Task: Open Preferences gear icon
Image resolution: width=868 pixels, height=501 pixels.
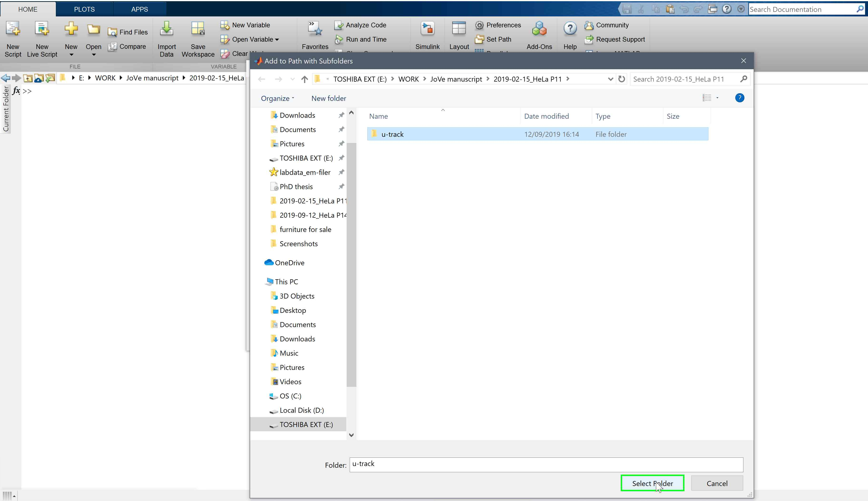Action: pyautogui.click(x=479, y=25)
